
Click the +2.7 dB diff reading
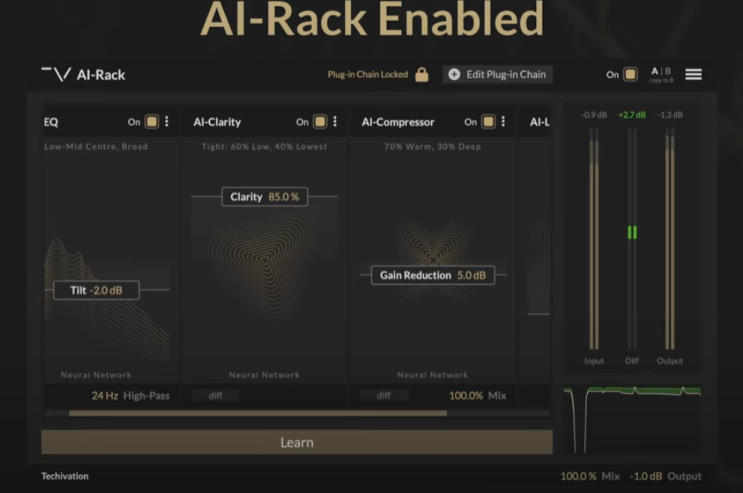coord(632,115)
